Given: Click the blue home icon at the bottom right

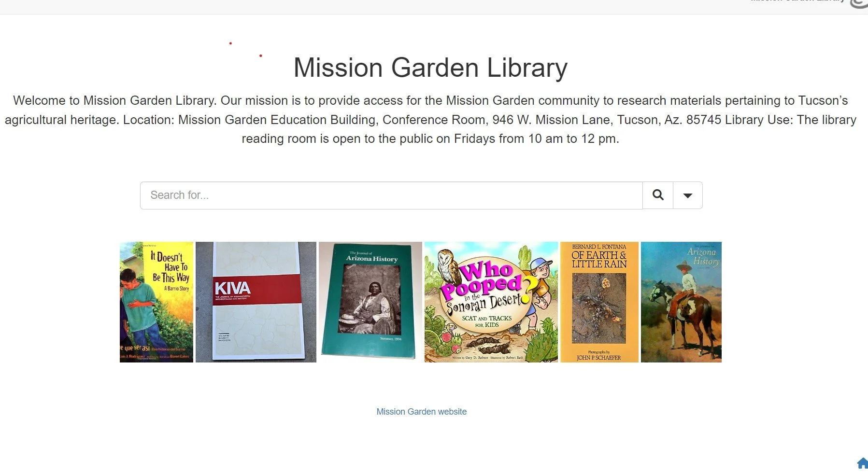Looking at the screenshot, I should 862,463.
